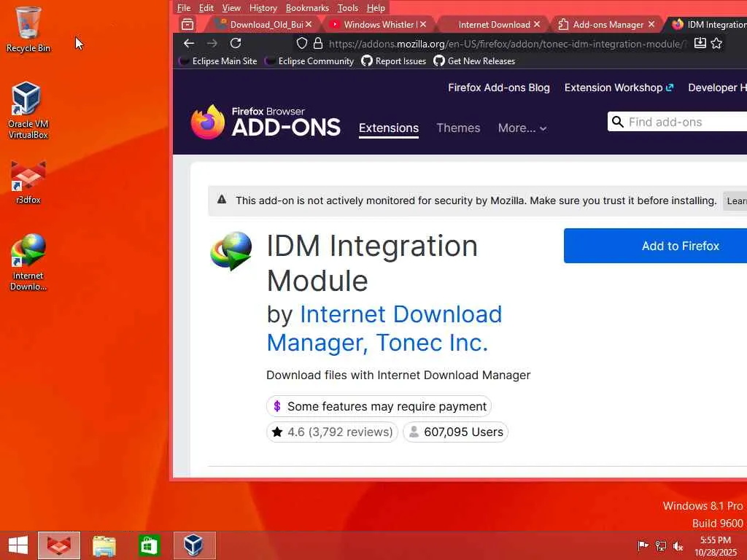This screenshot has height=560, width=747.
Task: Open the File menu
Action: (183, 7)
